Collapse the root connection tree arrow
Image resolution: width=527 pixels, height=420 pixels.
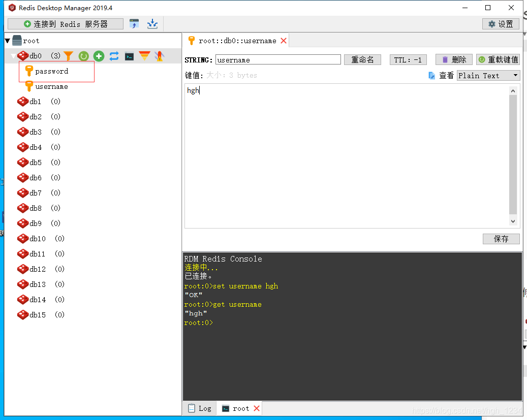[x=8, y=41]
